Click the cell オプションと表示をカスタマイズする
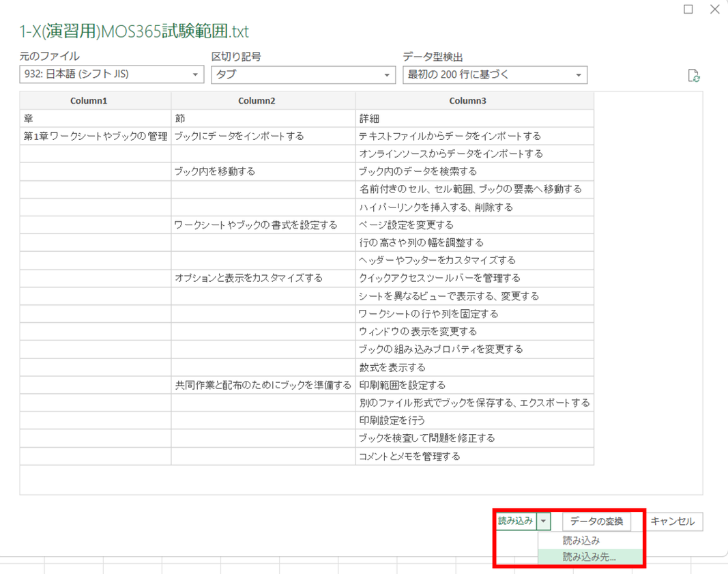 263,278
